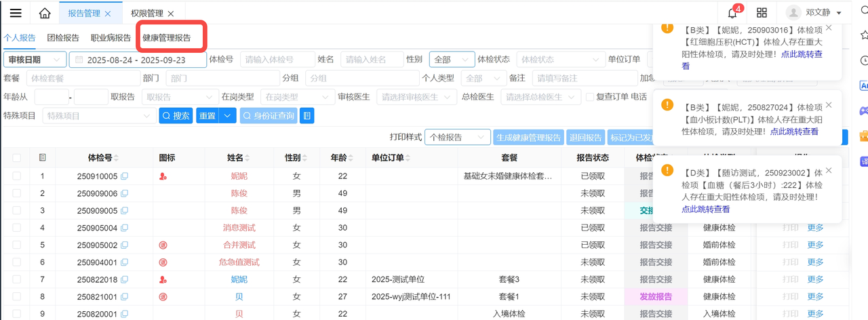Click the 请输入体检号 input field
The width and height of the screenshot is (868, 320).
pos(277,60)
